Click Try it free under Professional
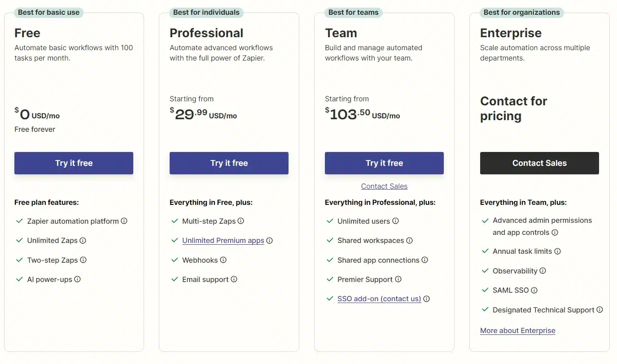The height and width of the screenshot is (364, 617). click(x=229, y=163)
